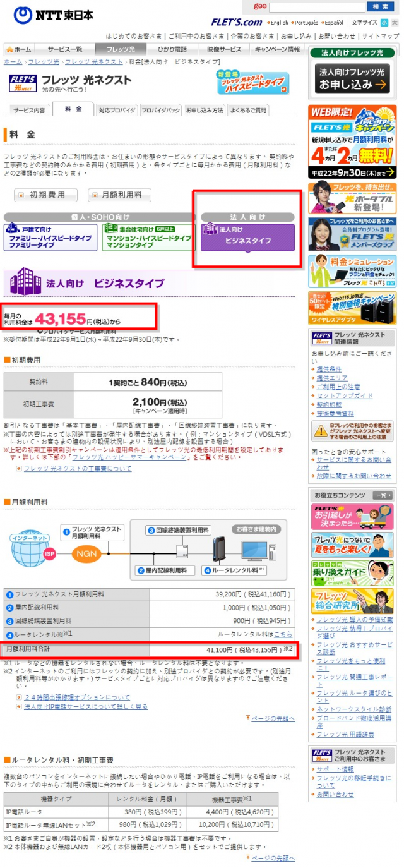Click the FLET'S 光NEXT logo badge

point(21,83)
